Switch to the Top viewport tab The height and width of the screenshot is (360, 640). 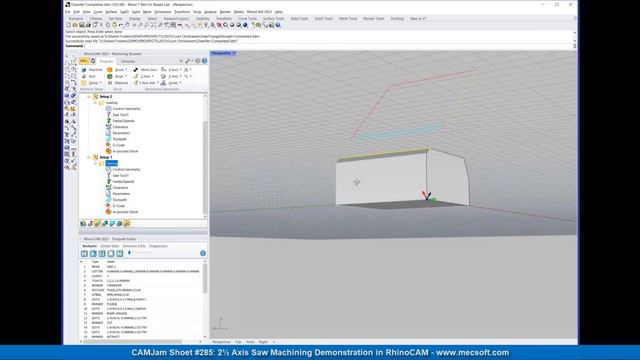pos(238,342)
